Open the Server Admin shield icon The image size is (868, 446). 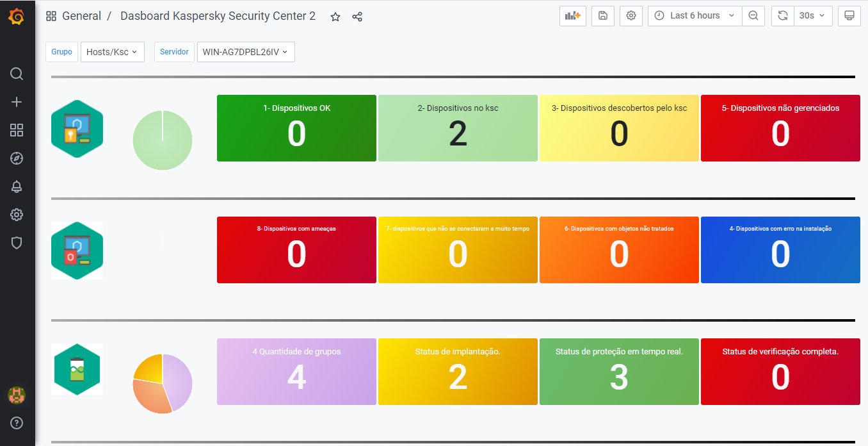[17, 243]
